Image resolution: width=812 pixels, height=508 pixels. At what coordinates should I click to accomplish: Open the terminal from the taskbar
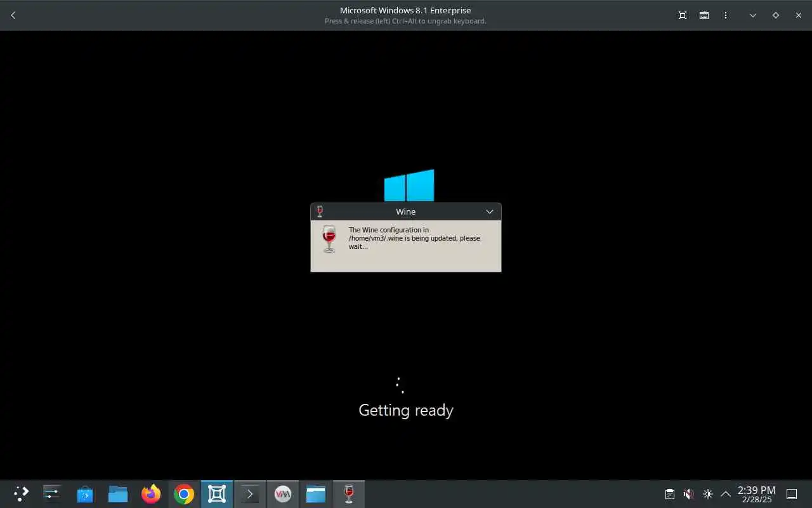250,493
